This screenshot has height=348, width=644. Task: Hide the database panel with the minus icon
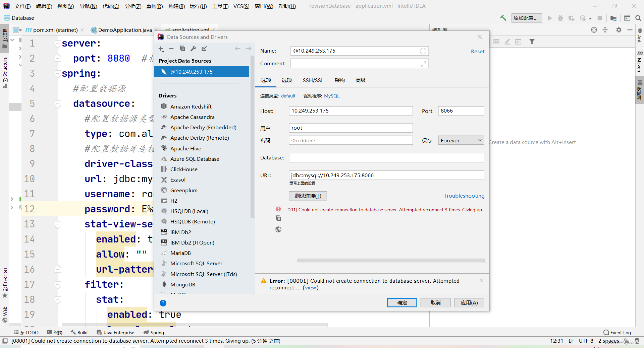point(630,30)
